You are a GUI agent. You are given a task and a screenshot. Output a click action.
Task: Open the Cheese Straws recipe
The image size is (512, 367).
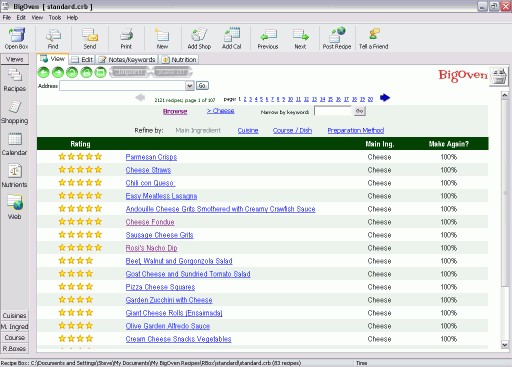click(148, 170)
